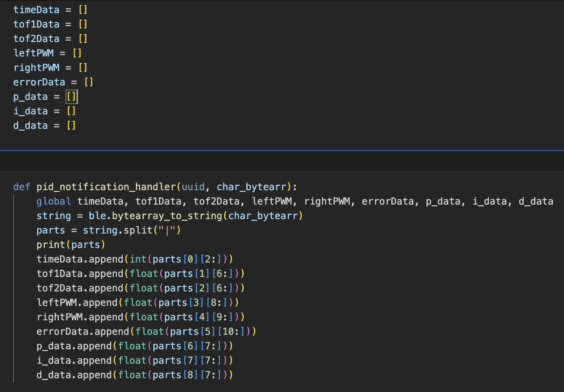Click the 'timeData = []' line
The width and height of the screenshot is (564, 392).
[x=50, y=10]
